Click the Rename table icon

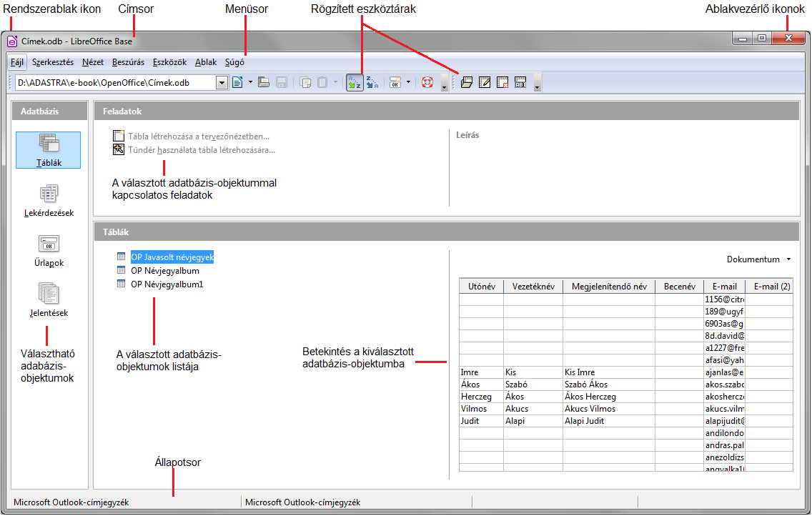point(520,82)
